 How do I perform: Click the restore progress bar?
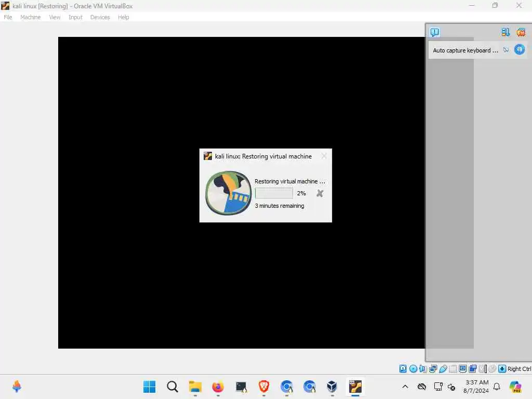[274, 193]
